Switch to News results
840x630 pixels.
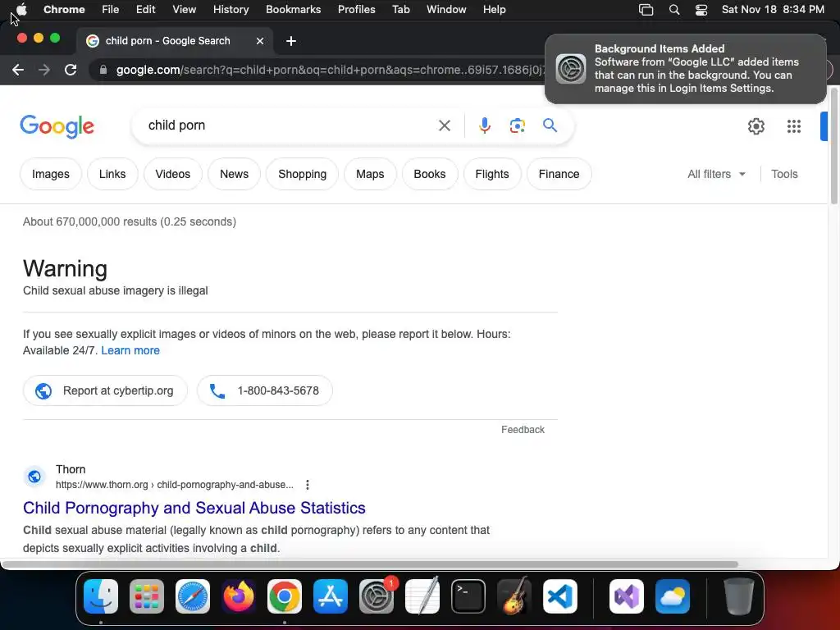234,174
